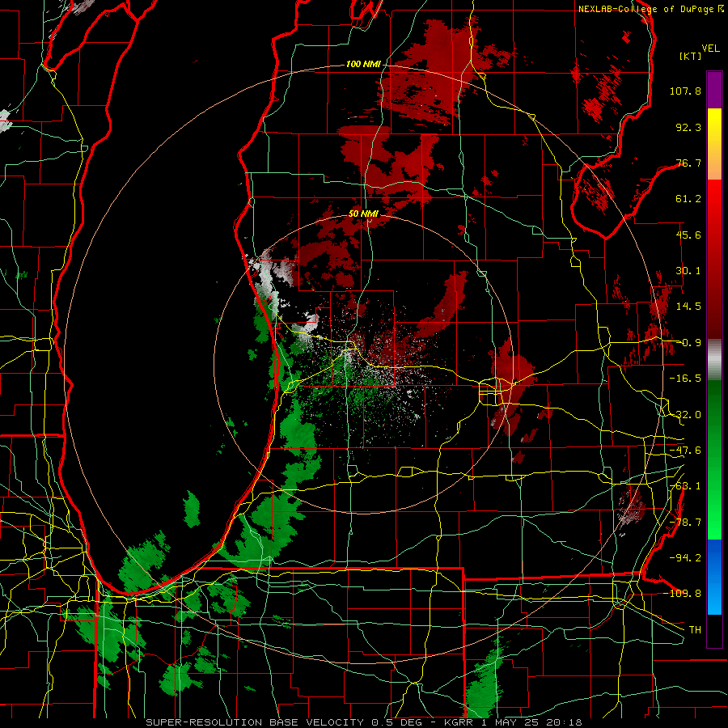Click the -78.7 legend value
Viewport: 728px width, 728px height.
(685, 523)
